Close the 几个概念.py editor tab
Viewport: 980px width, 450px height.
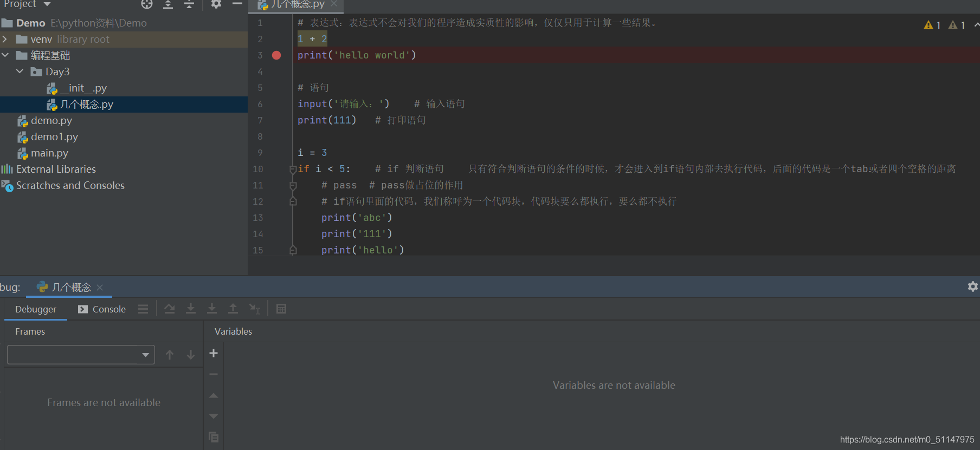pos(334,4)
